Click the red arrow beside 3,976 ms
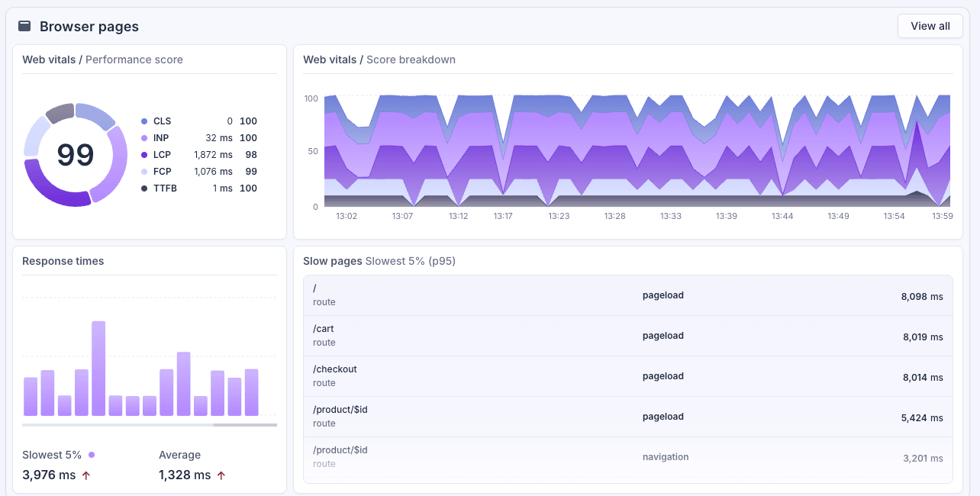980x496 pixels. pos(86,475)
